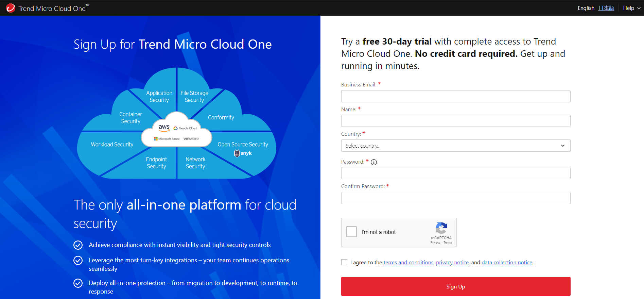Click the 'Leverage the most turn-key integrations' text
This screenshot has height=299, width=644.
(x=189, y=264)
